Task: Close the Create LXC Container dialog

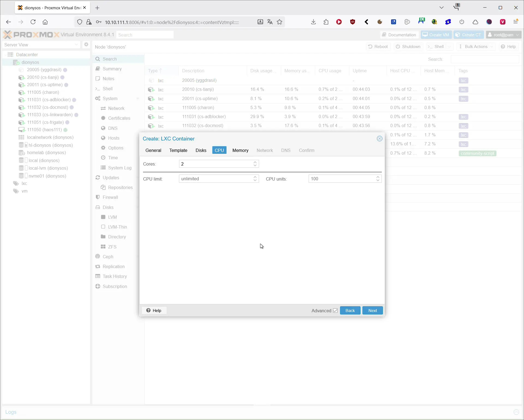Action: click(379, 139)
